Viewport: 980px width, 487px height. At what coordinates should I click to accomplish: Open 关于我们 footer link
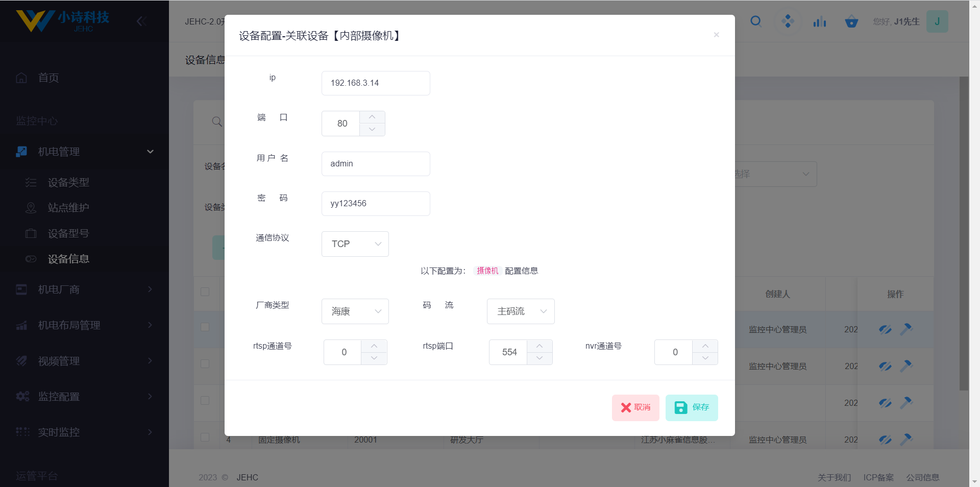coord(834,477)
